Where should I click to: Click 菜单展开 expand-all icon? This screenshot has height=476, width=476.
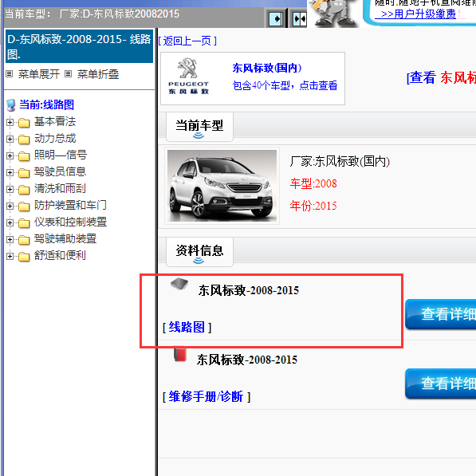coord(10,74)
